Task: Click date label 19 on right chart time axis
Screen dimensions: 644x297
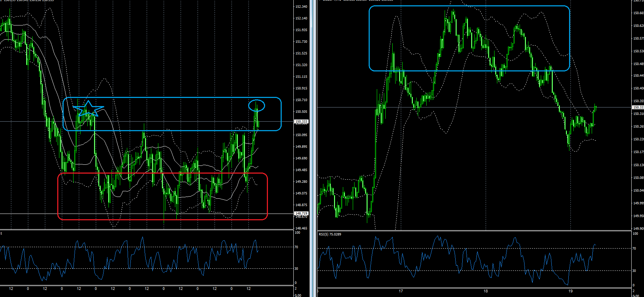Action: 570,291
